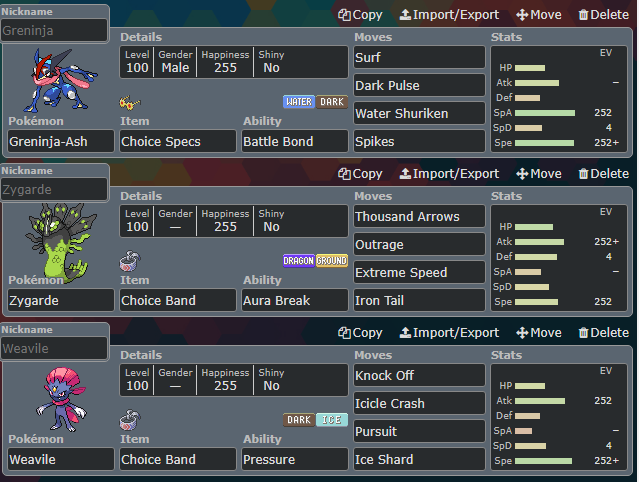Select the Water Shuriken move slot
Image resolution: width=639 pixels, height=482 pixels.
(x=419, y=113)
